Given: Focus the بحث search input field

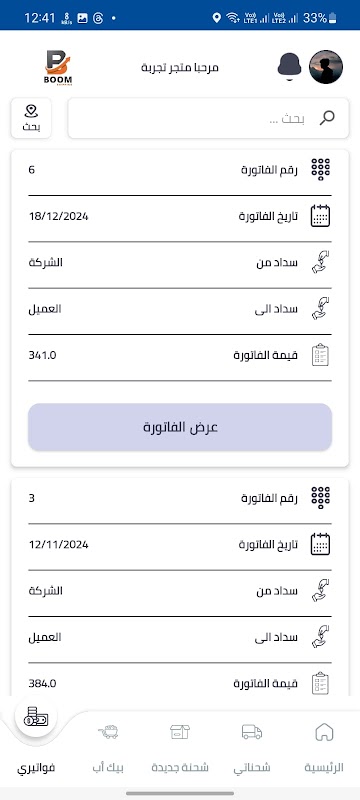Looking at the screenshot, I should (209, 118).
